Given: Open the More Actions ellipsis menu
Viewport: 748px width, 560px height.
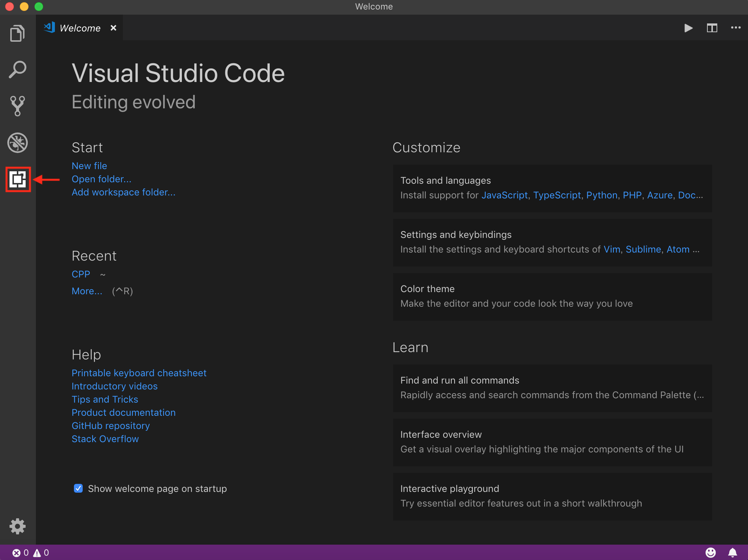Looking at the screenshot, I should click(735, 28).
